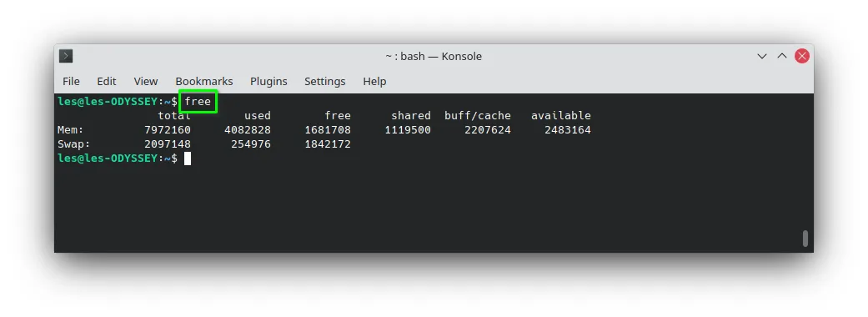
Task: Click the buff/cache value 2207624
Action: tap(488, 129)
